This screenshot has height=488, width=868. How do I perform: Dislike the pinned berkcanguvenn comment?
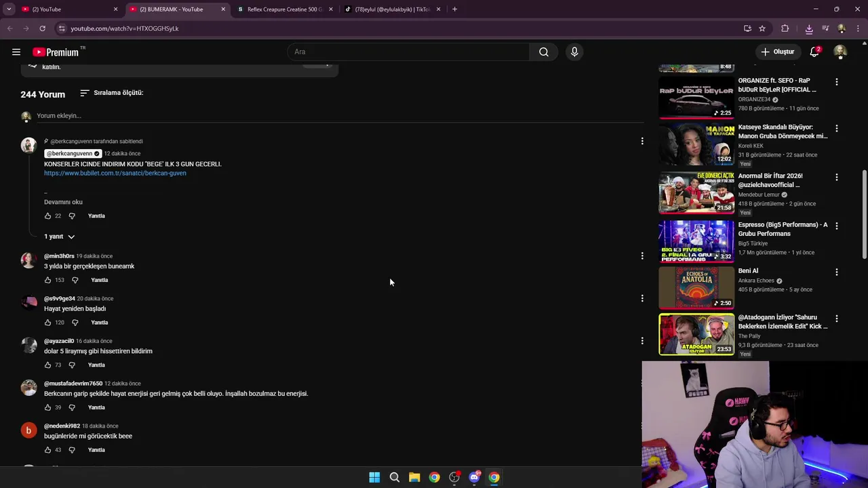72,216
